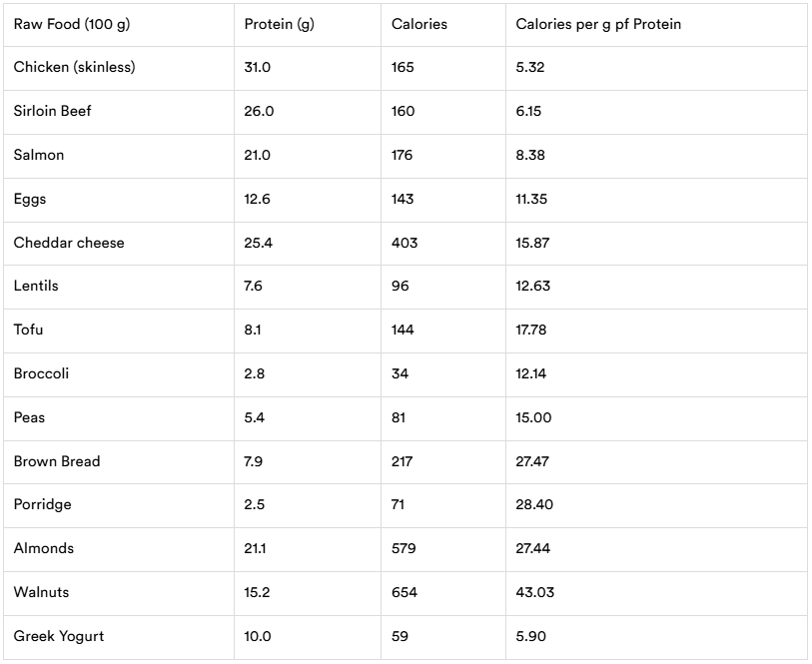Select Walnuts ratio value 43.03
Viewport: 812px width, 664px height.
pyautogui.click(x=535, y=592)
